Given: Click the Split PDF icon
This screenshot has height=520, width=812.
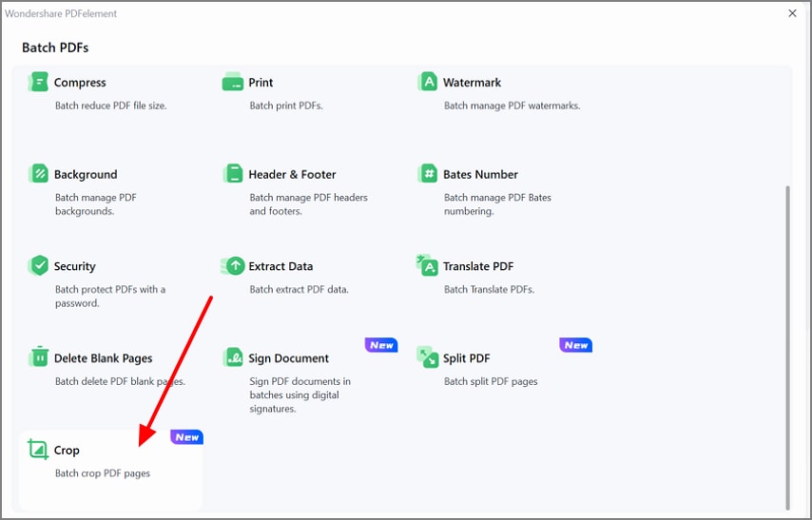Looking at the screenshot, I should pyautogui.click(x=428, y=358).
